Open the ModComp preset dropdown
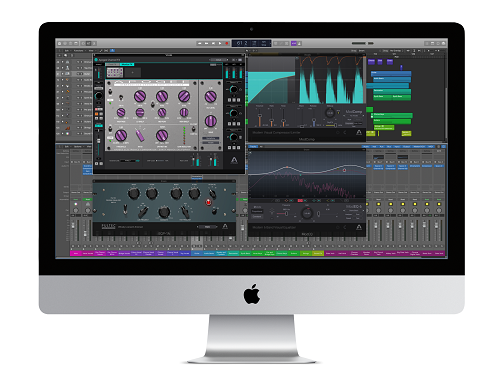This screenshot has width=500, height=386. 354,115
